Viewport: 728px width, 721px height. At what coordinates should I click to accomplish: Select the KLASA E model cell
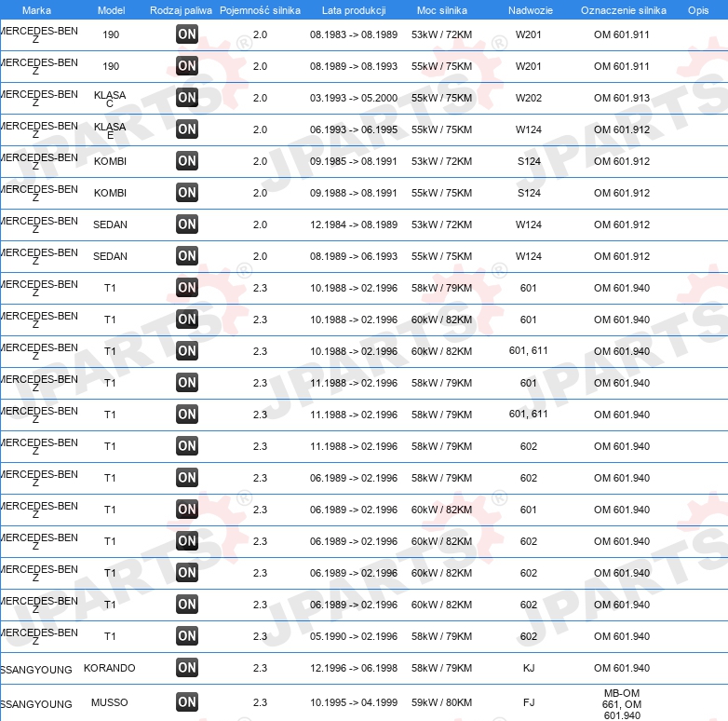(110, 130)
